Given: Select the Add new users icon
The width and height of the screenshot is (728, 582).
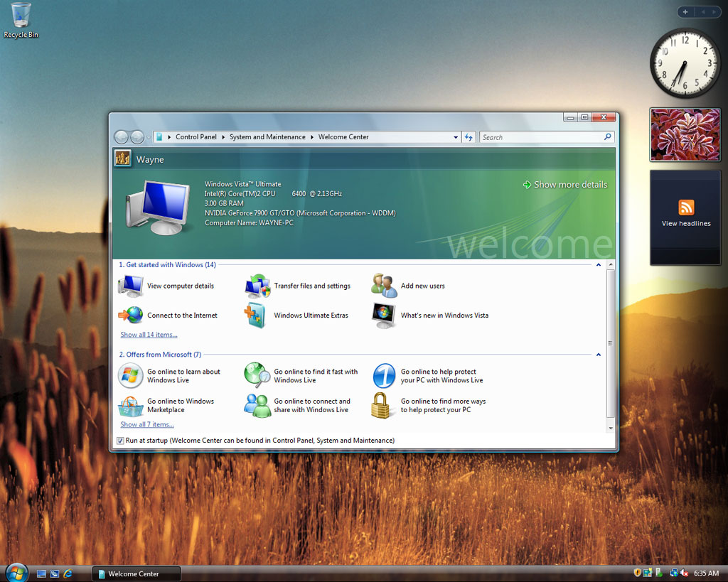Looking at the screenshot, I should [384, 286].
